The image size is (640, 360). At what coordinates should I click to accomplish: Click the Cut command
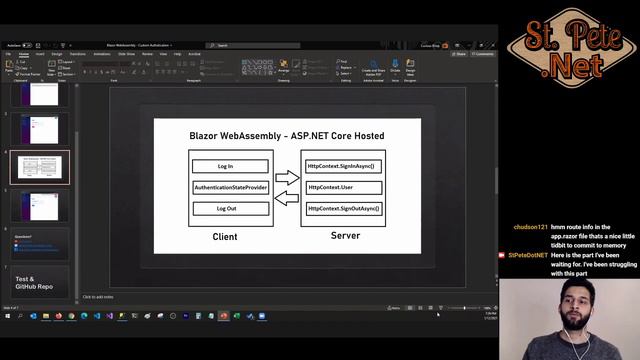(20, 62)
